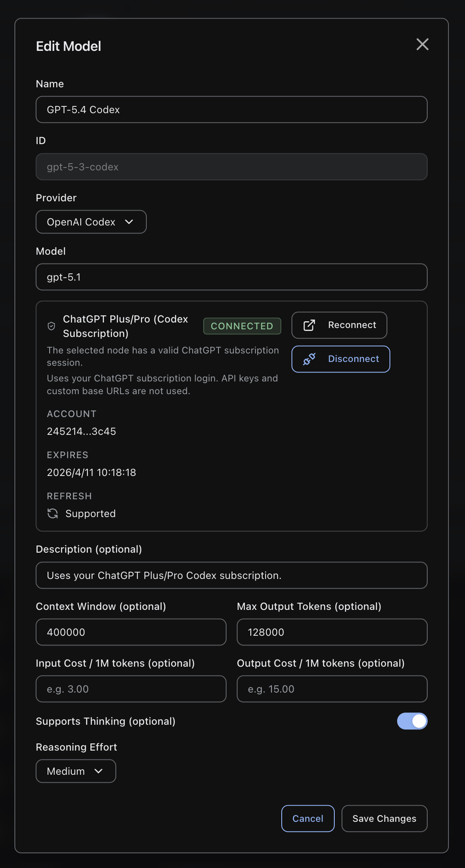The height and width of the screenshot is (868, 465).
Task: Open the Reasoning Effort dropdown set to Medium
Action: click(x=76, y=771)
